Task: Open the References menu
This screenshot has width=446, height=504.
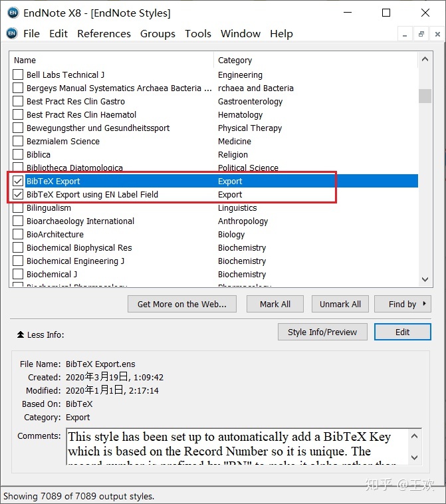Action: tap(104, 33)
